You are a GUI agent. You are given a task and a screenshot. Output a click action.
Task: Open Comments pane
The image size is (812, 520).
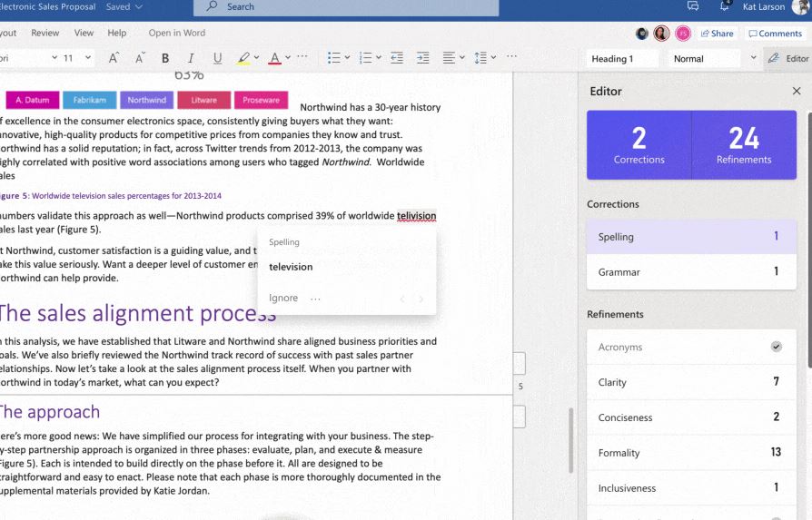pyautogui.click(x=776, y=34)
